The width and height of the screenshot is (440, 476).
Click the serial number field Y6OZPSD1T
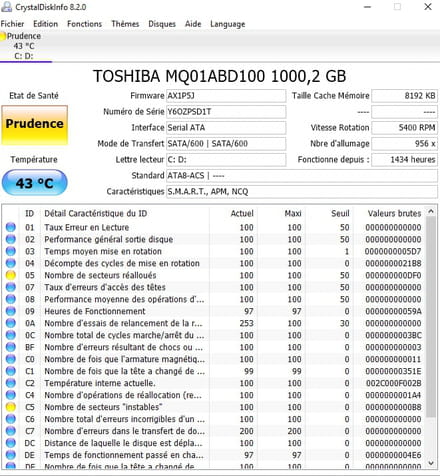226,112
